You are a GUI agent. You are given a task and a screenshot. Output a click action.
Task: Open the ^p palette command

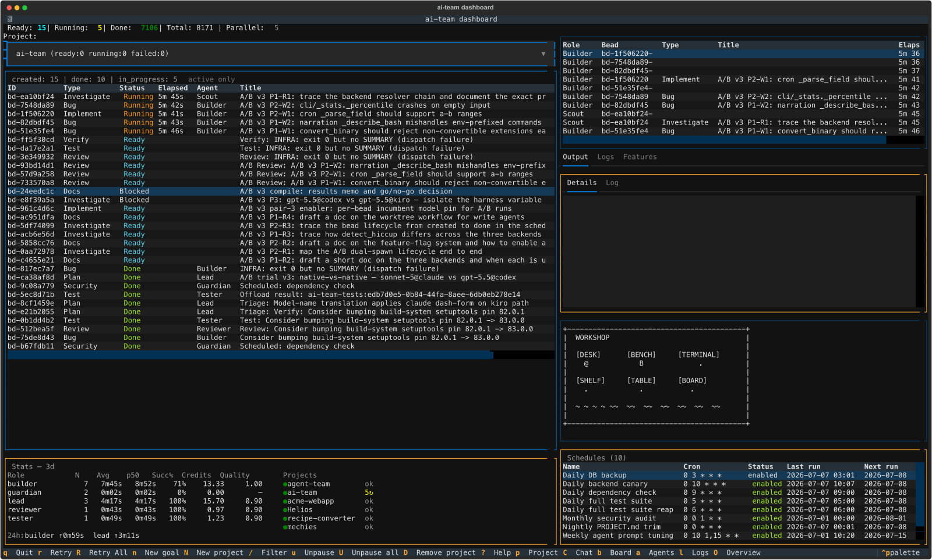tap(900, 552)
